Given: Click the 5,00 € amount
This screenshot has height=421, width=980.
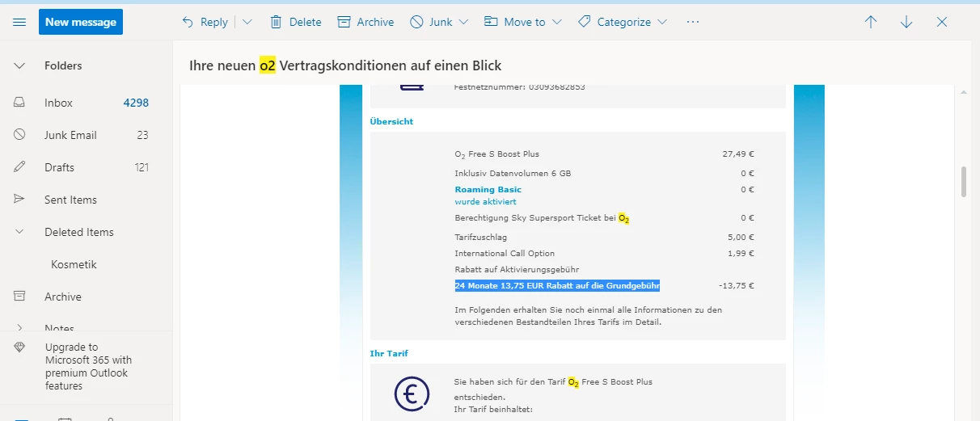Looking at the screenshot, I should point(741,237).
